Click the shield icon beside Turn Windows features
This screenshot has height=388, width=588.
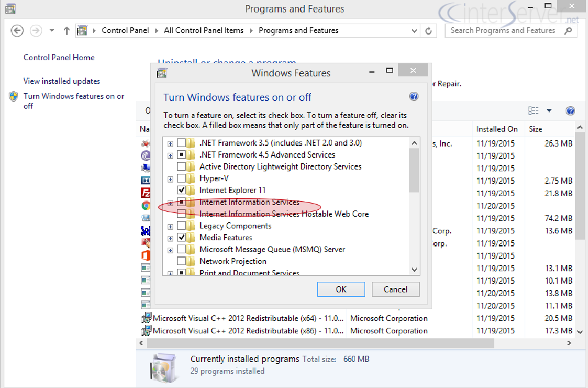click(14, 97)
